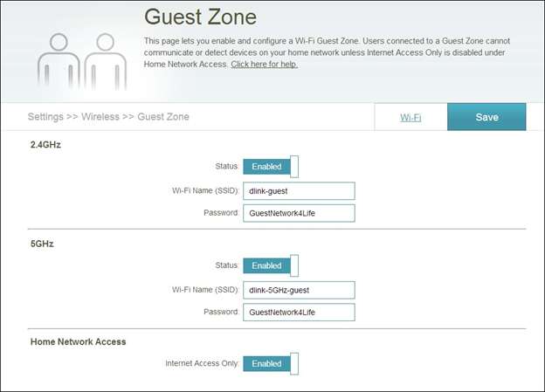Select Wireless in the breadcrumb path
This screenshot has width=545, height=392.
(x=100, y=117)
